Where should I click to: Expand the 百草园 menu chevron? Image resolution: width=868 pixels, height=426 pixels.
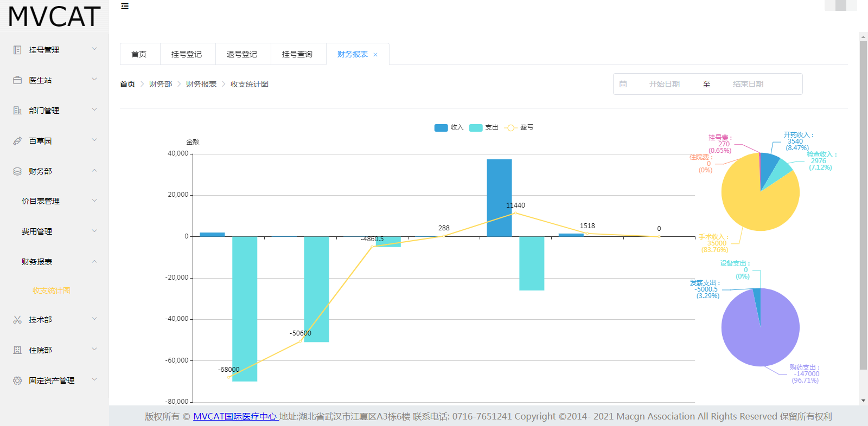pyautogui.click(x=94, y=140)
